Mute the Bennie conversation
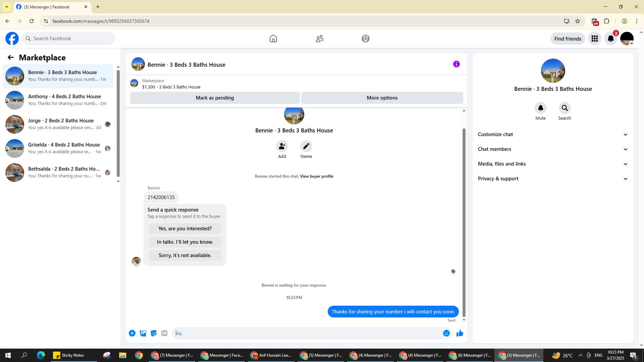The width and height of the screenshot is (644, 362). pos(540,108)
